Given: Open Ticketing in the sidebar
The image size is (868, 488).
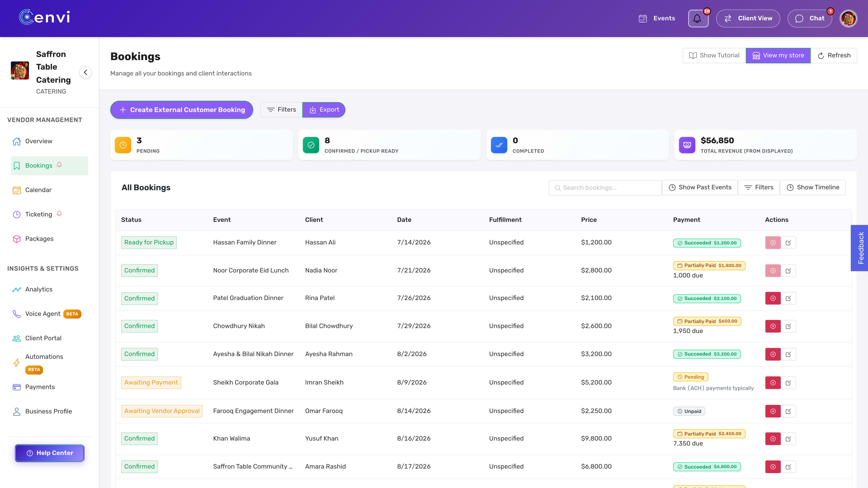Looking at the screenshot, I should point(49,214).
